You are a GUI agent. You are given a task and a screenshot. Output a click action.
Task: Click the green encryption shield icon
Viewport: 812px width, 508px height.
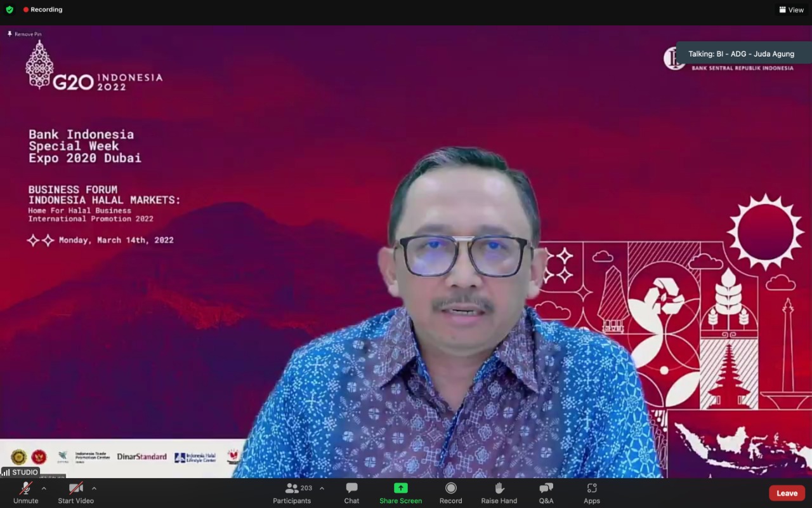click(10, 10)
